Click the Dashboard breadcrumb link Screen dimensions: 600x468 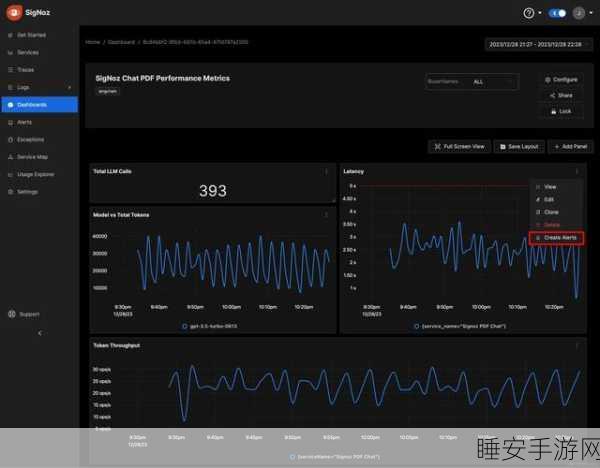pyautogui.click(x=121, y=42)
